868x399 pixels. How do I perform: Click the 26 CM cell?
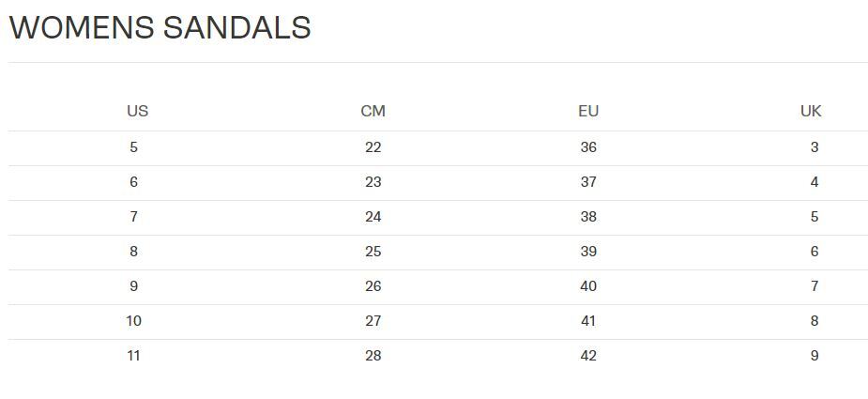[373, 286]
